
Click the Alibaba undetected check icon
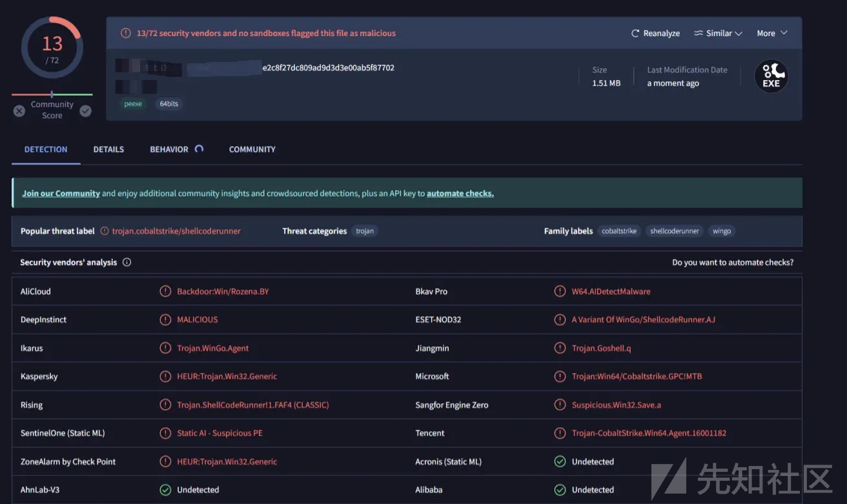point(560,490)
